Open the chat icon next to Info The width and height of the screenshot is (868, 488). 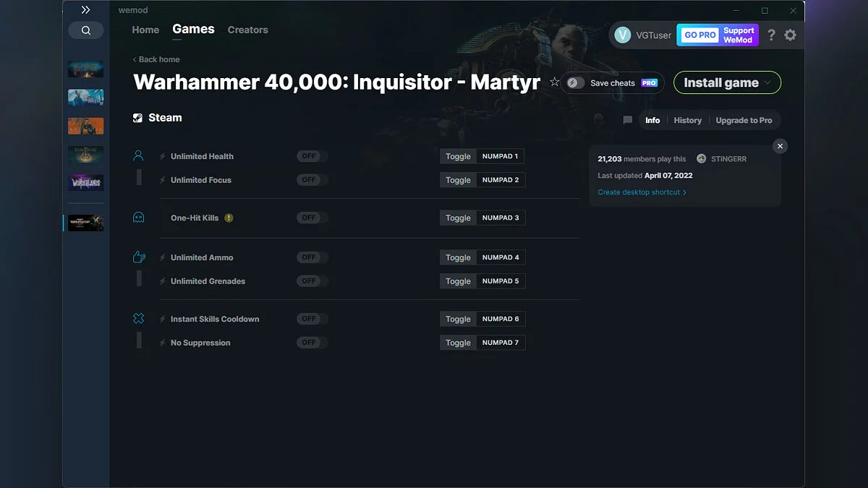627,120
